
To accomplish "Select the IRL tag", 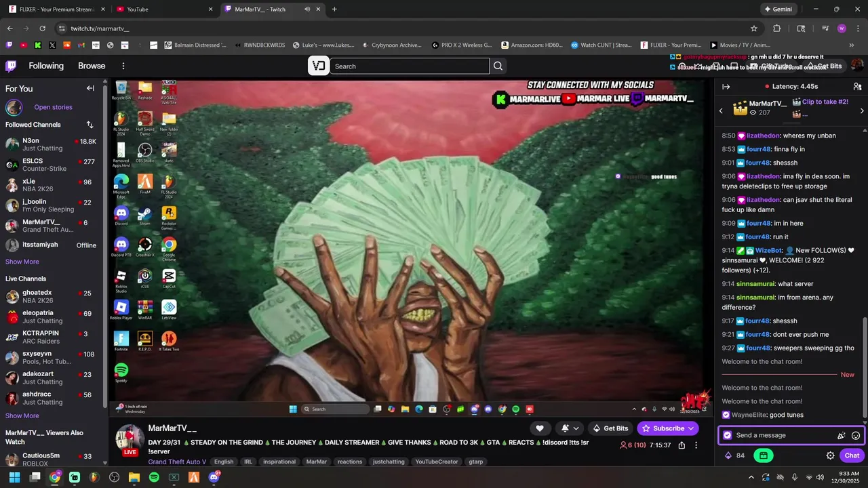I will 248,462.
